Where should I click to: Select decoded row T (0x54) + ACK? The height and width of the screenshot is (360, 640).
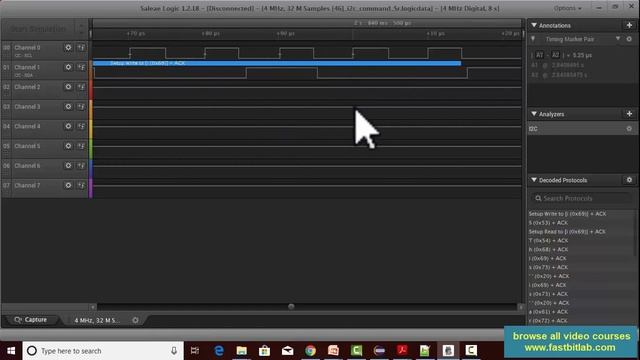coord(548,240)
